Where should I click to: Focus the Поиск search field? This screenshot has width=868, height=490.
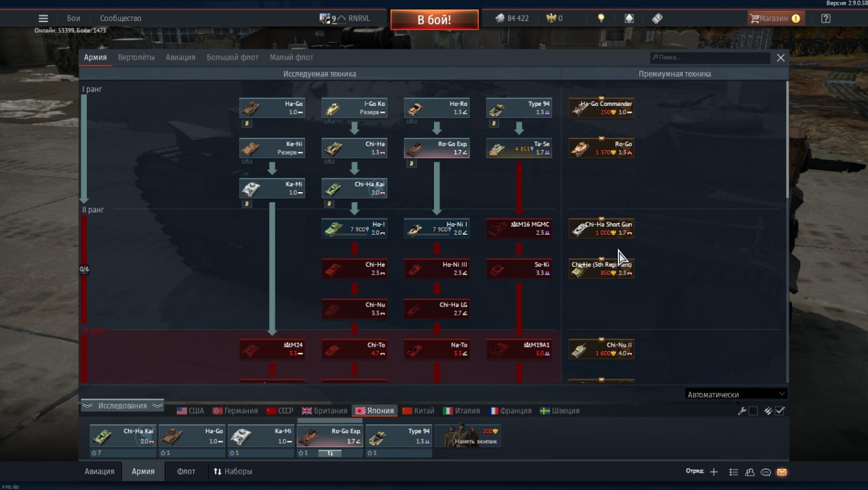tap(709, 58)
